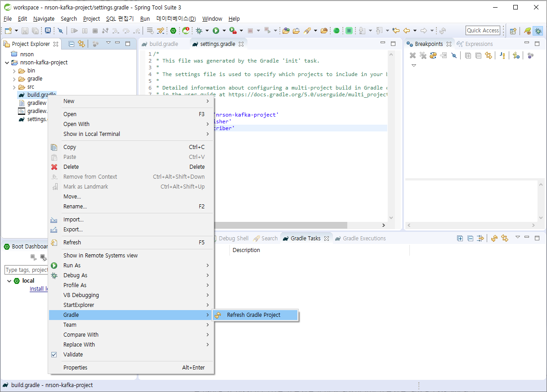Click the Install link under local
547x392 pixels.
(x=39, y=289)
